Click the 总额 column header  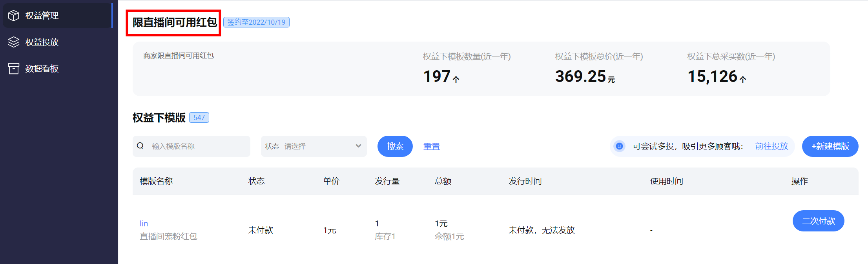443,181
